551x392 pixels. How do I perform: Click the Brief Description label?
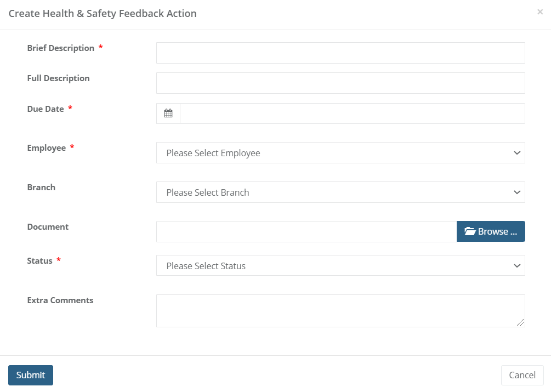coord(61,48)
